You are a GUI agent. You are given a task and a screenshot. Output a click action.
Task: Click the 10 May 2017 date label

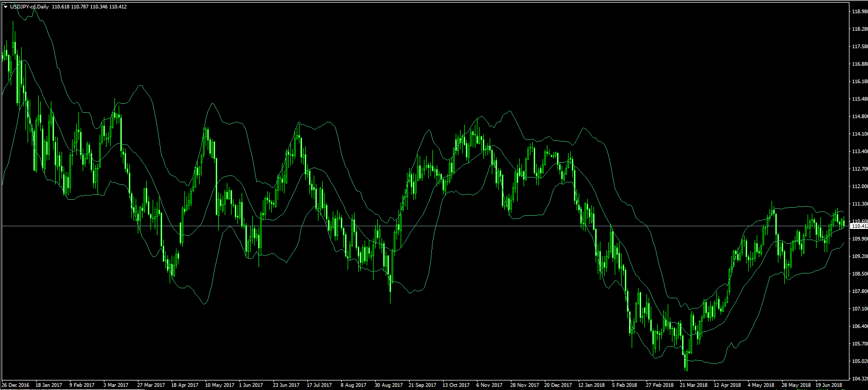pos(219,385)
